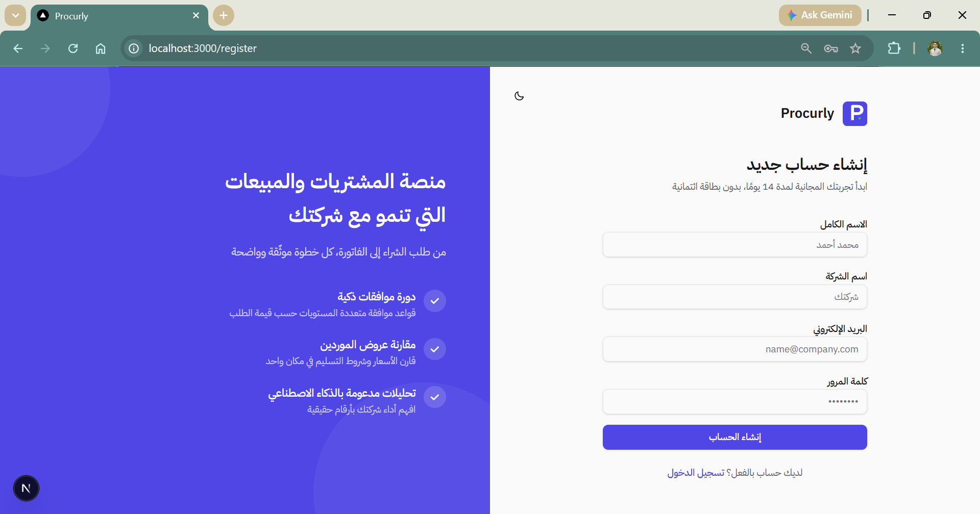The image size is (980, 514).
Task: Open the password manager key icon
Action: [831, 48]
